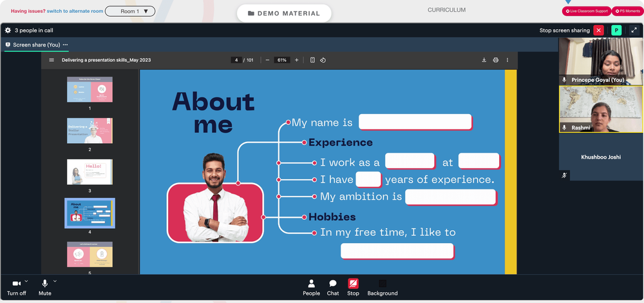Open call settings gear icon
This screenshot has height=303, width=644.
[x=8, y=30]
